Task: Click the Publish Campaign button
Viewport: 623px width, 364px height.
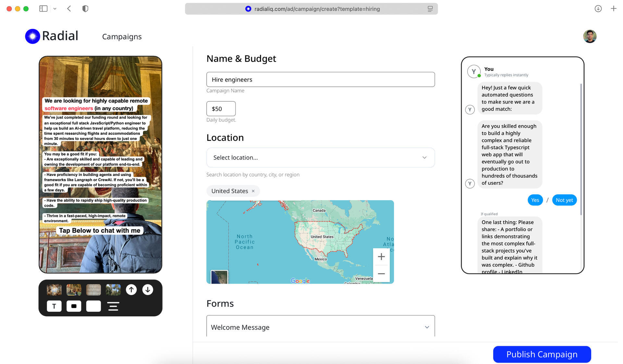Action: (x=542, y=354)
